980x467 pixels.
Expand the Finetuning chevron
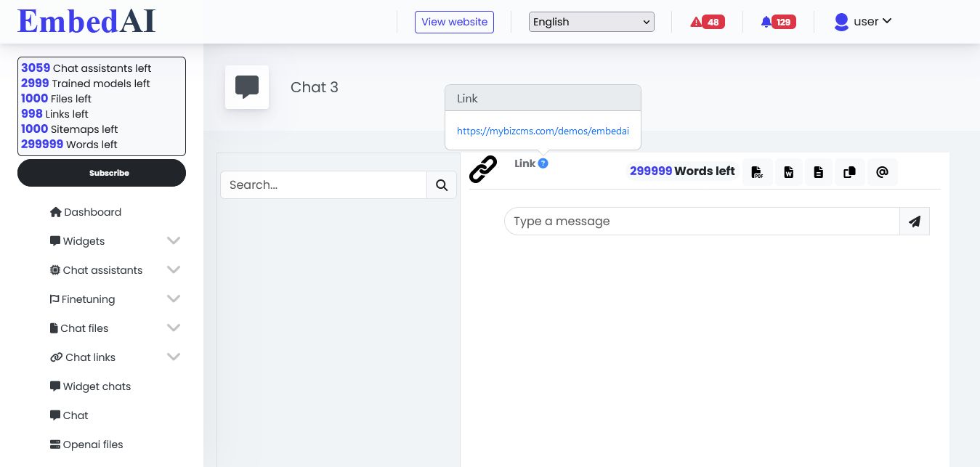pos(174,299)
